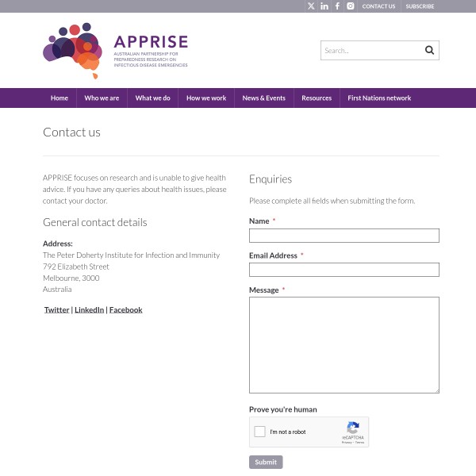
Task: Check the I'm not a robot checkbox
Action: [259, 432]
